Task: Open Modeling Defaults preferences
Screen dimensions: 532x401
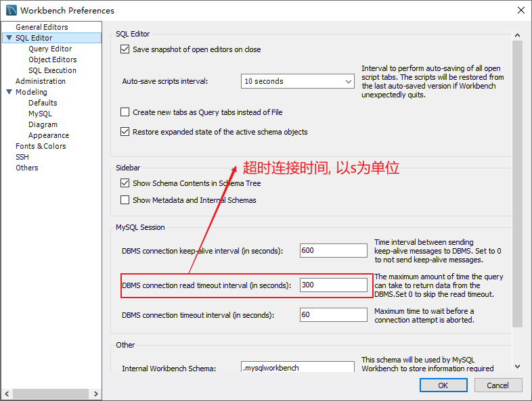Action: [x=43, y=103]
